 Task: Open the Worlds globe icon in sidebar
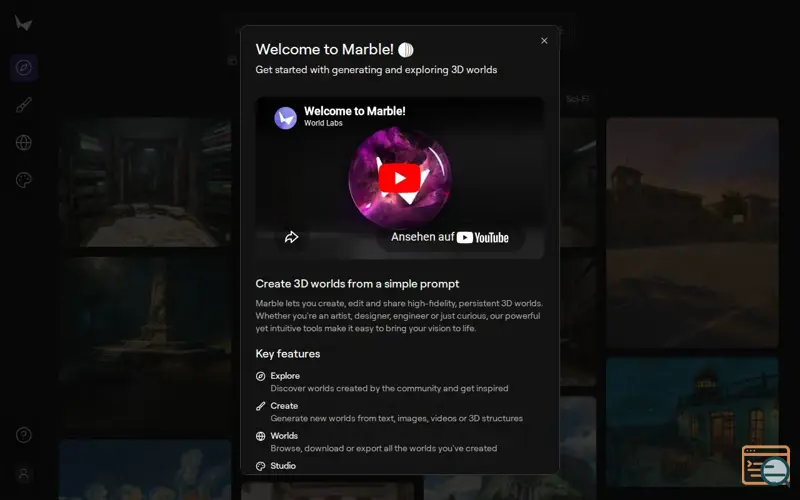pos(23,142)
